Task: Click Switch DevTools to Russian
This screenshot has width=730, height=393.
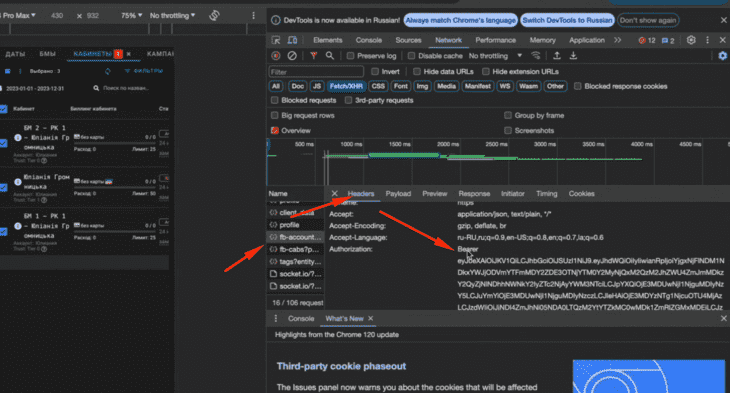Action: tap(567, 20)
